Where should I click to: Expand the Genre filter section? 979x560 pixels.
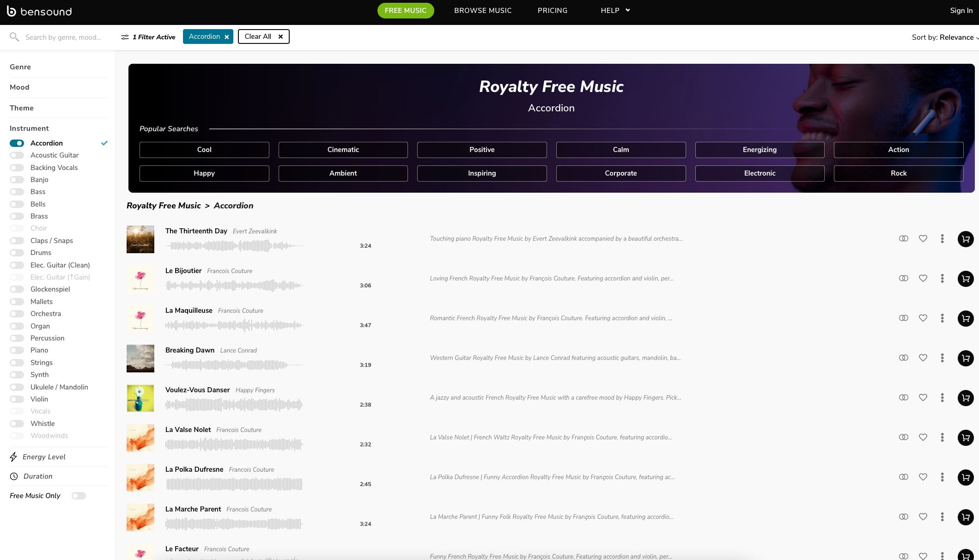coord(20,67)
